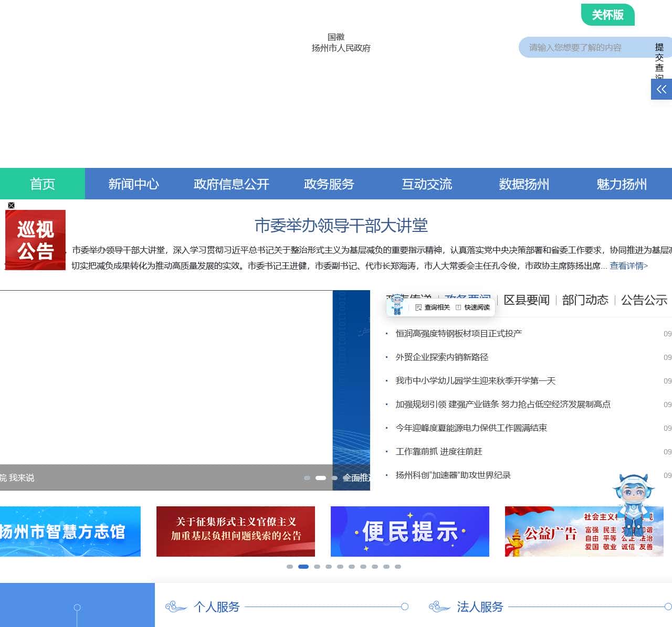Select the third image slider dot

[334, 478]
